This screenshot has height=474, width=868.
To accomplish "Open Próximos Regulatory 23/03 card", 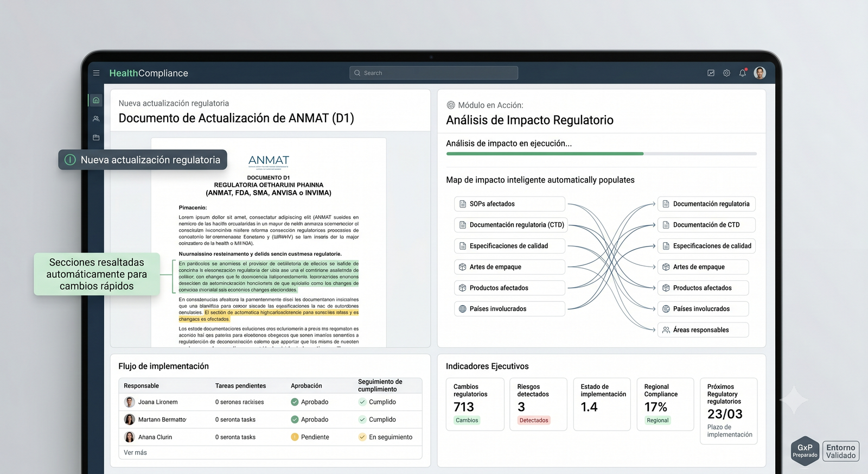I will pyautogui.click(x=729, y=411).
